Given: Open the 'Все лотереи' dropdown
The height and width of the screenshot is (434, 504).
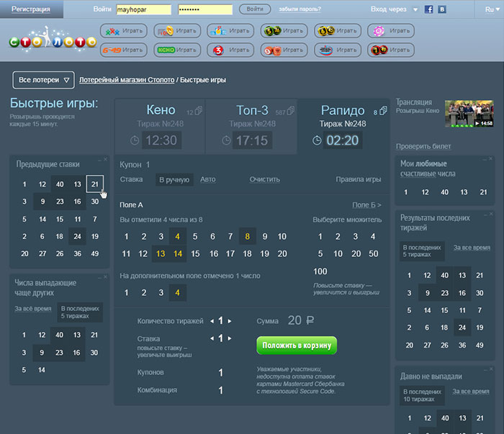Looking at the screenshot, I should pos(44,80).
